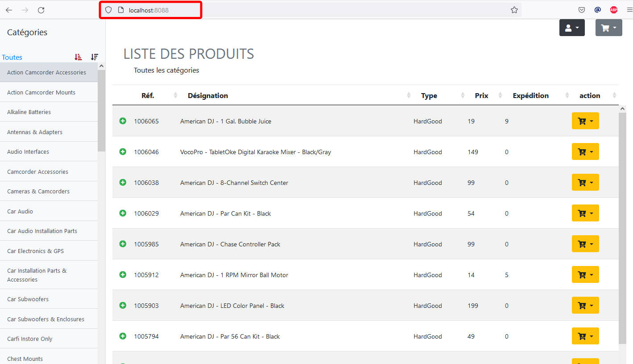Open cart action for VocoPro Karaoke Mixer
The image size is (633, 364).
(585, 151)
